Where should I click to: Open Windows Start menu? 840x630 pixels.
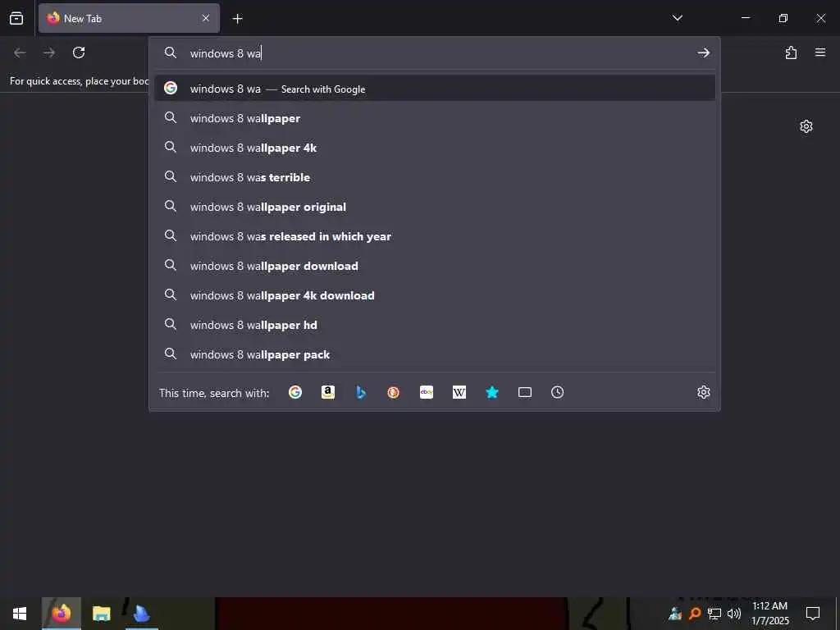tap(20, 614)
